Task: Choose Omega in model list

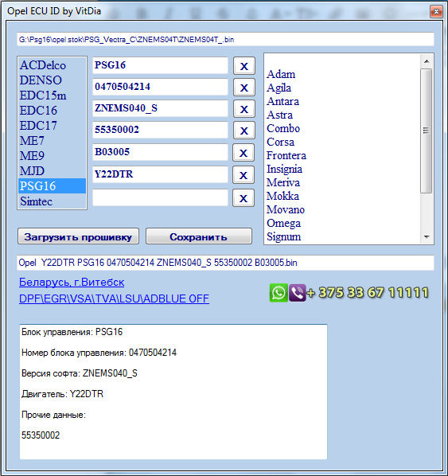Action: (x=284, y=223)
